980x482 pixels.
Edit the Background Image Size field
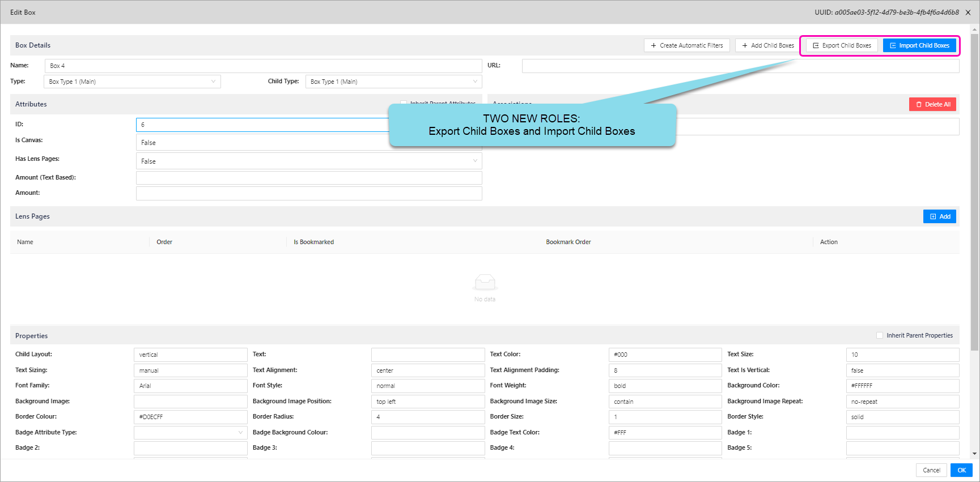[x=665, y=402]
